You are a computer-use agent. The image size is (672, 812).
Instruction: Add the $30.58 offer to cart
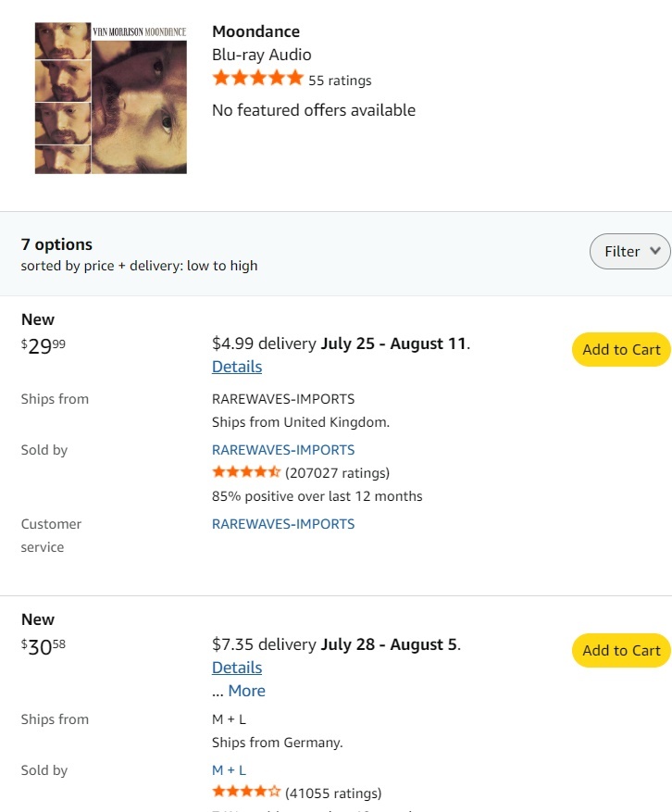(621, 650)
